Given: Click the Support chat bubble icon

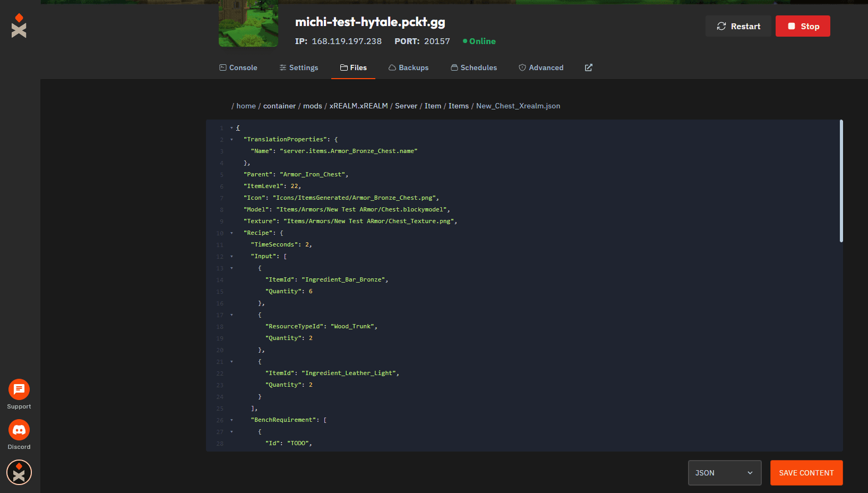Looking at the screenshot, I should (19, 390).
